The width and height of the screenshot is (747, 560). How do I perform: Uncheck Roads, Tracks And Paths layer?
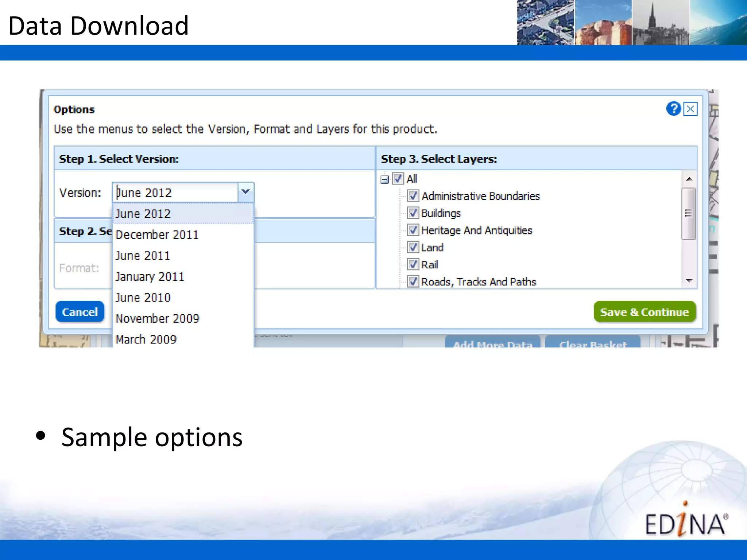click(x=413, y=281)
